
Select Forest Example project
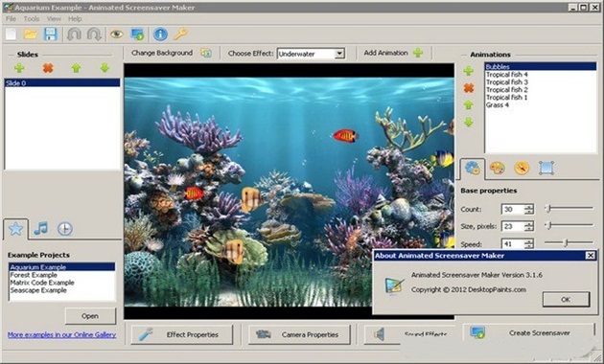click(62, 275)
